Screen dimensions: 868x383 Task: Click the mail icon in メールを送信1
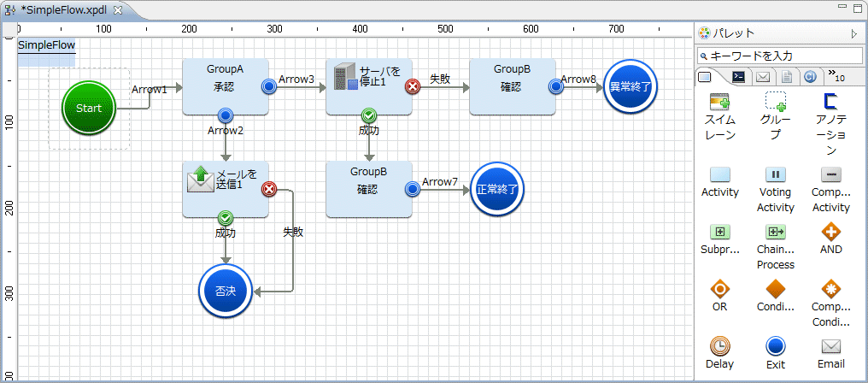click(201, 179)
